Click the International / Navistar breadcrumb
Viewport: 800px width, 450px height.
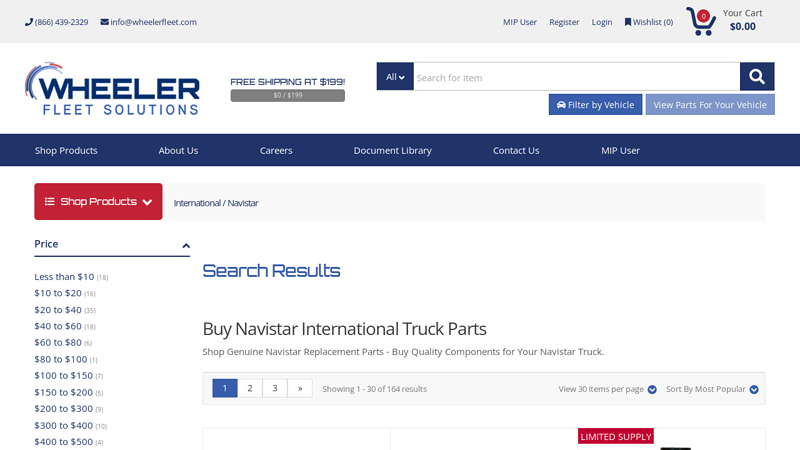[x=216, y=203]
